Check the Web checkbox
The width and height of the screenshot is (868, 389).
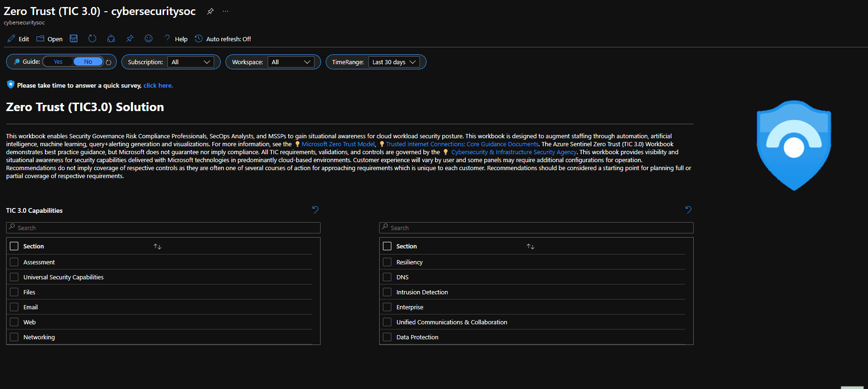(x=14, y=322)
